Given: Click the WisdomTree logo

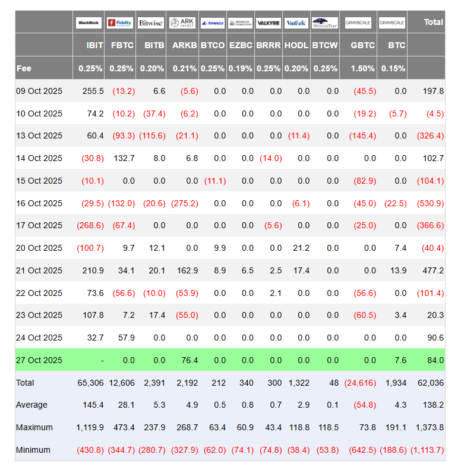Looking at the screenshot, I should 325,23.
